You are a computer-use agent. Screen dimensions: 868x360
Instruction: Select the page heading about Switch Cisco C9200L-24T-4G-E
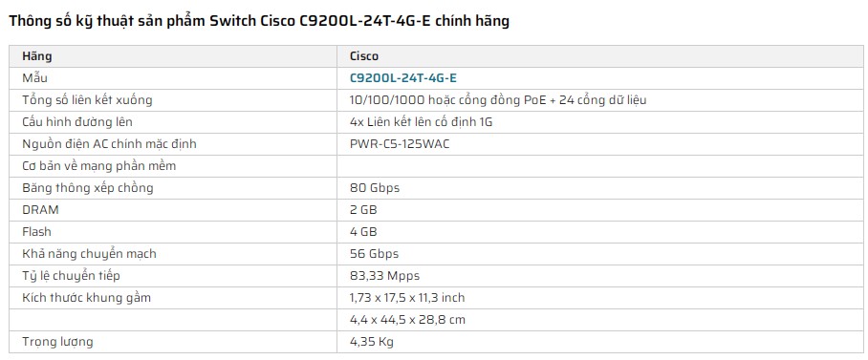[259, 22]
